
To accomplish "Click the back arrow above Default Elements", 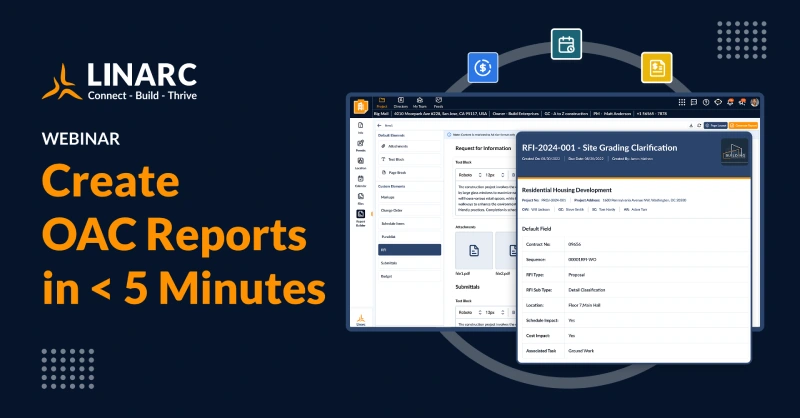I will [379, 125].
